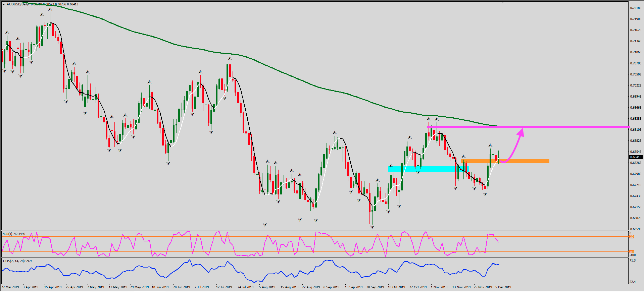Click the 20 Jun 2019 date label
The width and height of the screenshot is (644, 292).
(182, 287)
